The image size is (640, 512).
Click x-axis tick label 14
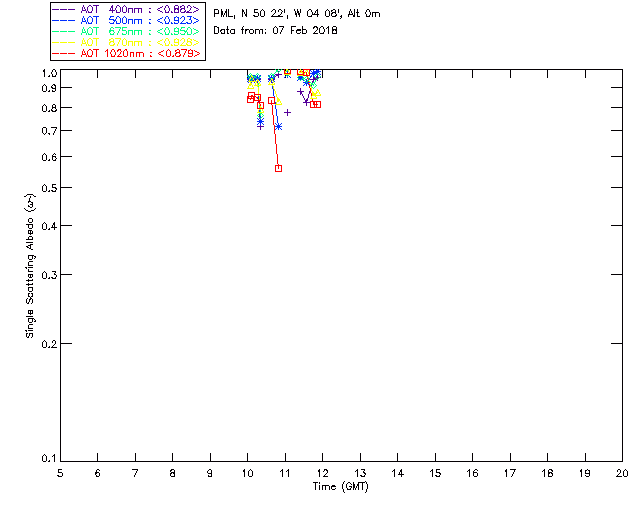[x=398, y=473]
